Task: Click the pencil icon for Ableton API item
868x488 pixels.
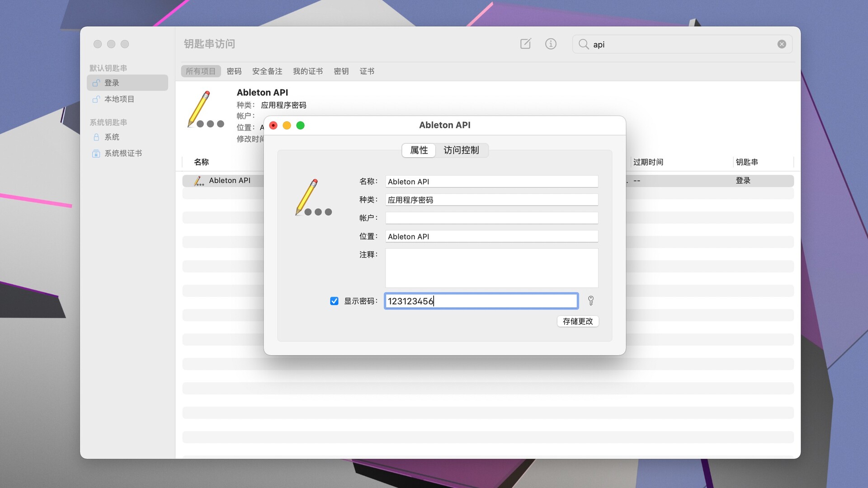Action: (x=198, y=181)
